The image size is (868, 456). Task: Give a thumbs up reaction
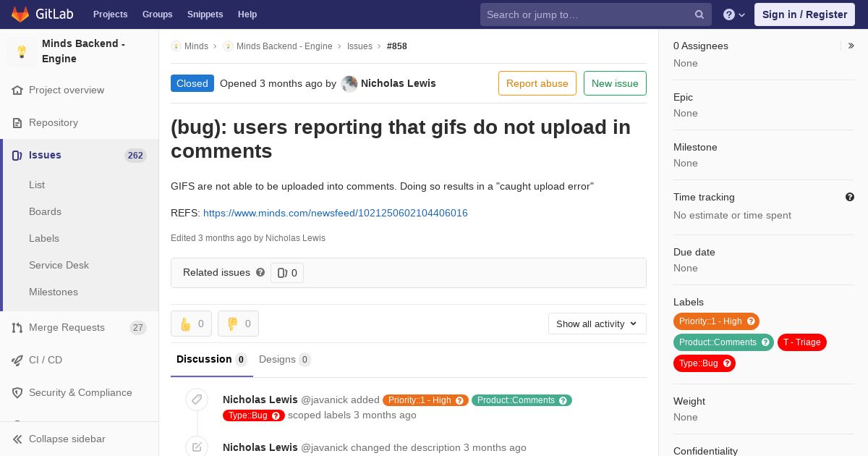pyautogui.click(x=191, y=324)
